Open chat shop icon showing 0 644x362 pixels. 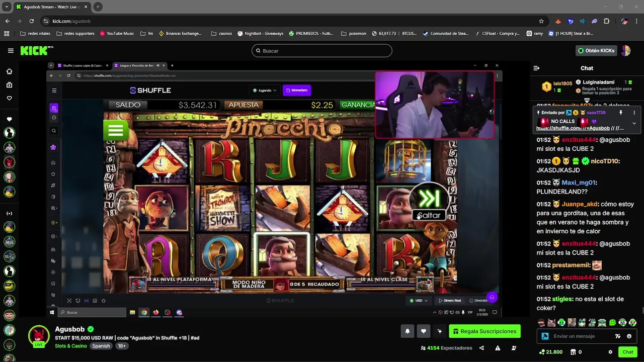click(576, 352)
